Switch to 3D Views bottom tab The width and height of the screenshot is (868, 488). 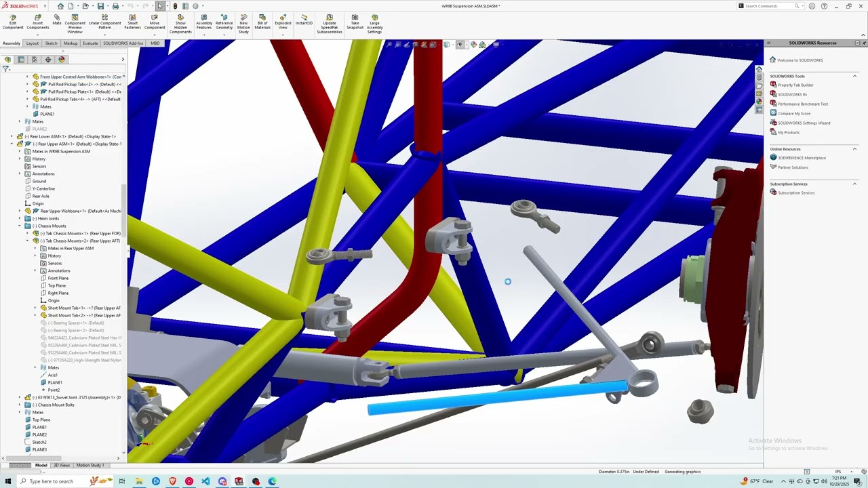[x=62, y=465]
